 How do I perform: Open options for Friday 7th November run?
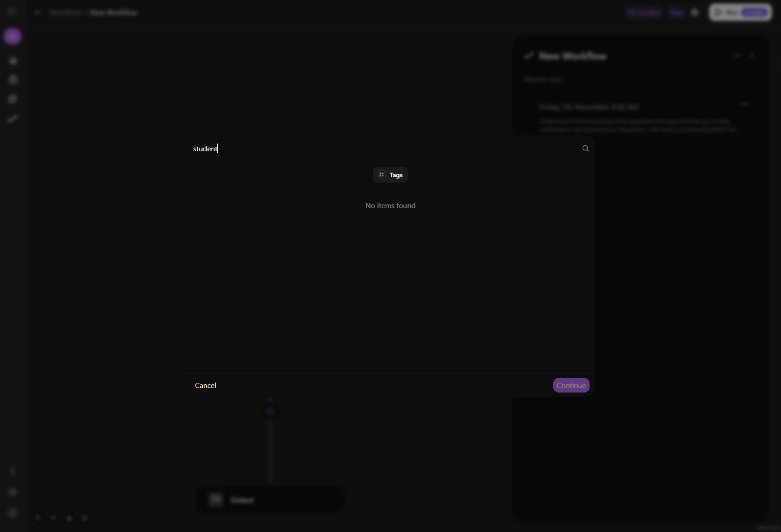click(x=745, y=104)
